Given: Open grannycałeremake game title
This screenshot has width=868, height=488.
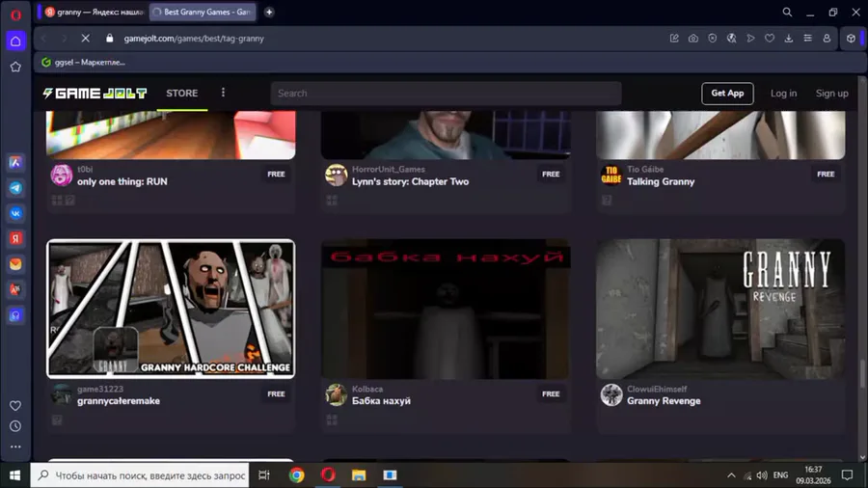Looking at the screenshot, I should coord(119,401).
